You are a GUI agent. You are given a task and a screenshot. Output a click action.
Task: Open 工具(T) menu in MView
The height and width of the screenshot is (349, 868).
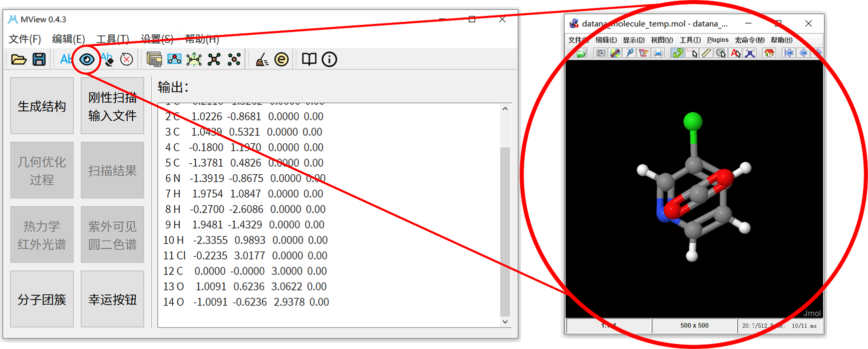pyautogui.click(x=112, y=39)
